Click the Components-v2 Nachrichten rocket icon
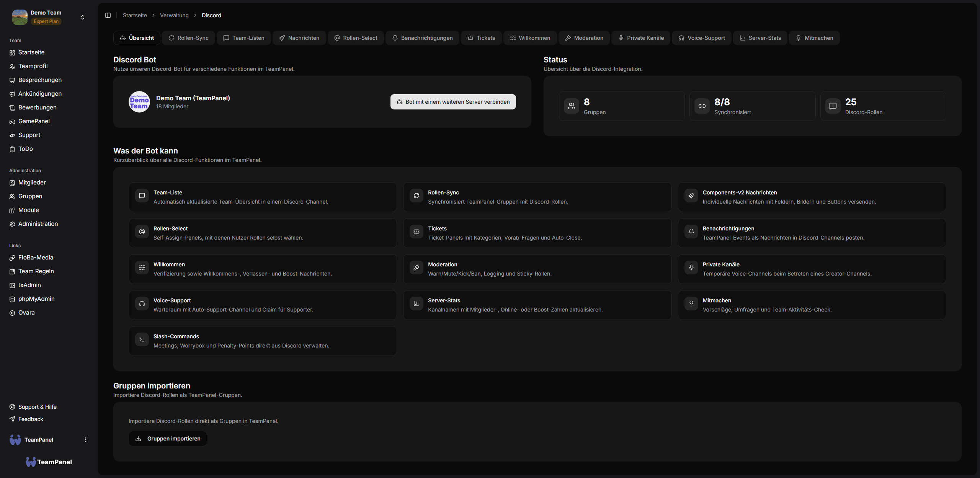980x478 pixels. click(x=691, y=196)
